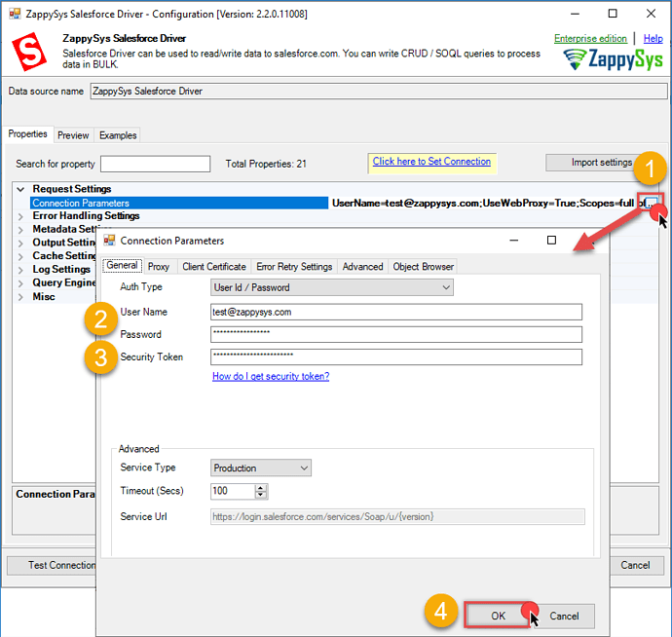672x637 pixels.
Task: Click the Security Token input field
Action: click(396, 356)
